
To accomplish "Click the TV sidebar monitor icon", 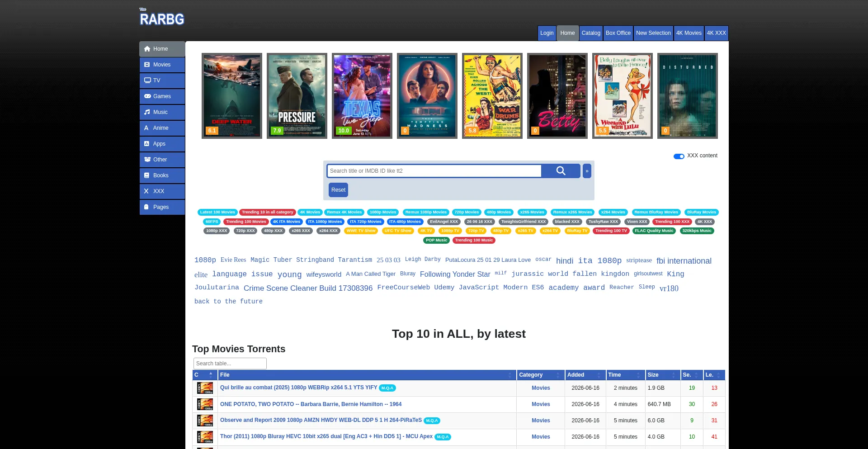I will pyautogui.click(x=147, y=80).
